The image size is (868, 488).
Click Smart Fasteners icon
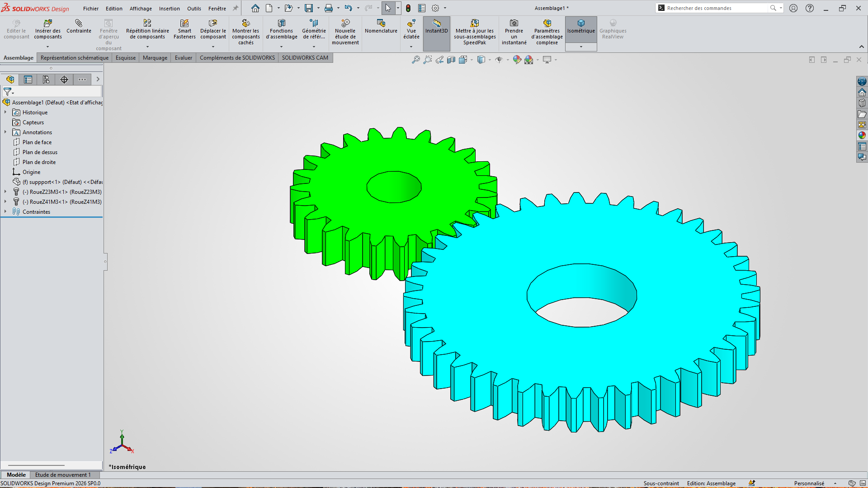pyautogui.click(x=184, y=29)
